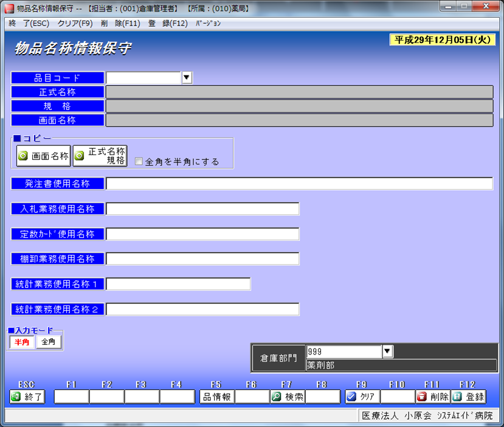Click the empty F6 function button
Screen dimensions: 504x427
tap(252, 397)
